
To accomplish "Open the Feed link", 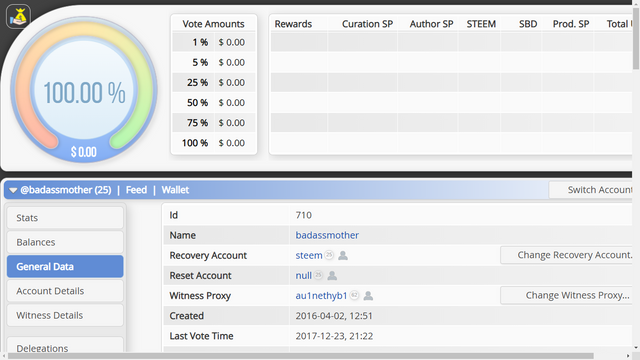I will coord(136,190).
